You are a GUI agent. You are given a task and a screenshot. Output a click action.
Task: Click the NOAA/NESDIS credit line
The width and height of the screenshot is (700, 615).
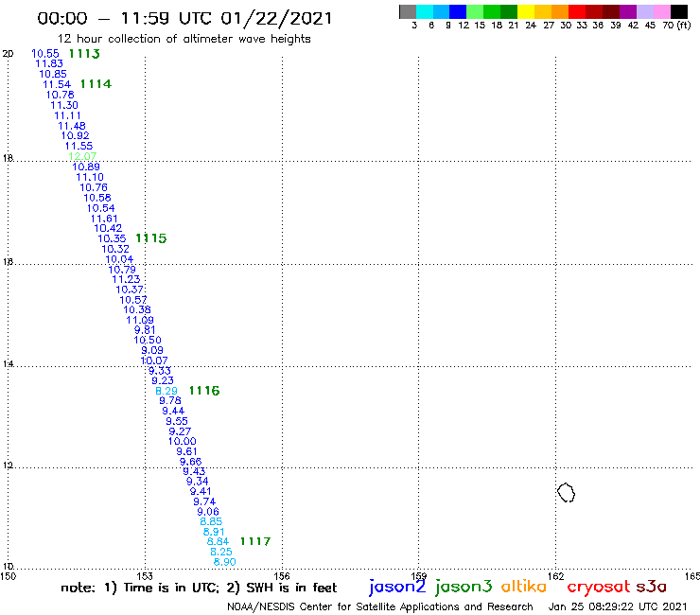pos(380,607)
